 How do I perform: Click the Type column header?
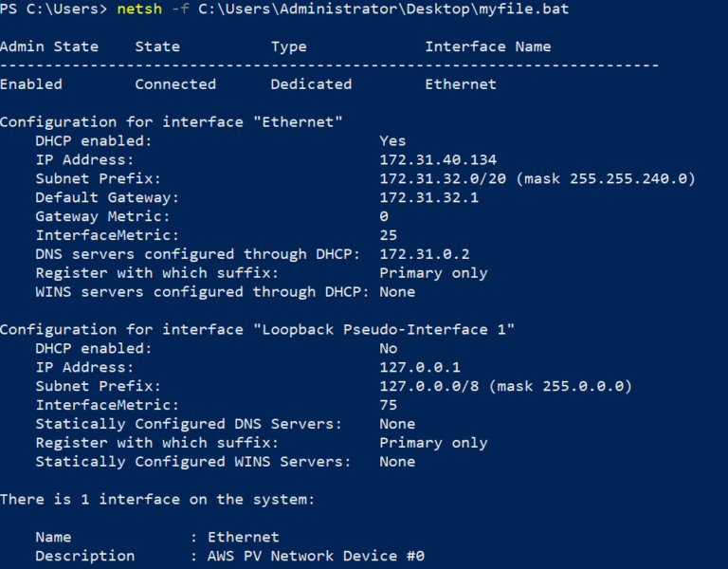289,46
